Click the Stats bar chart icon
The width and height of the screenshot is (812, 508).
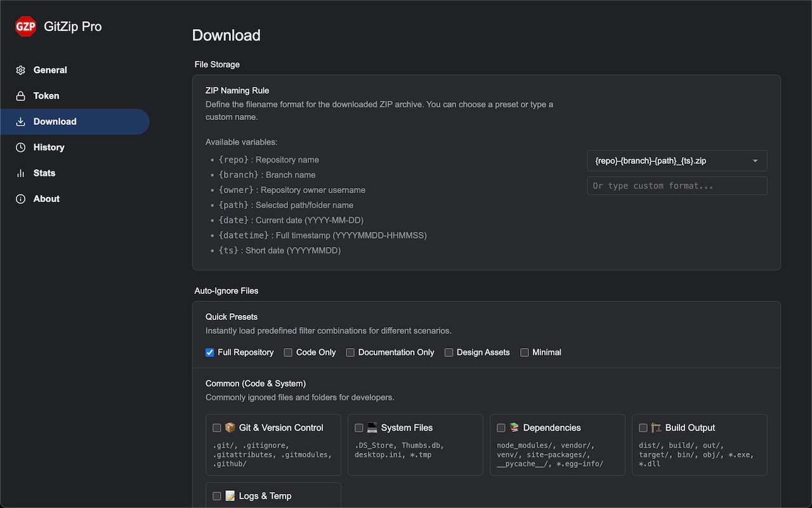(21, 173)
